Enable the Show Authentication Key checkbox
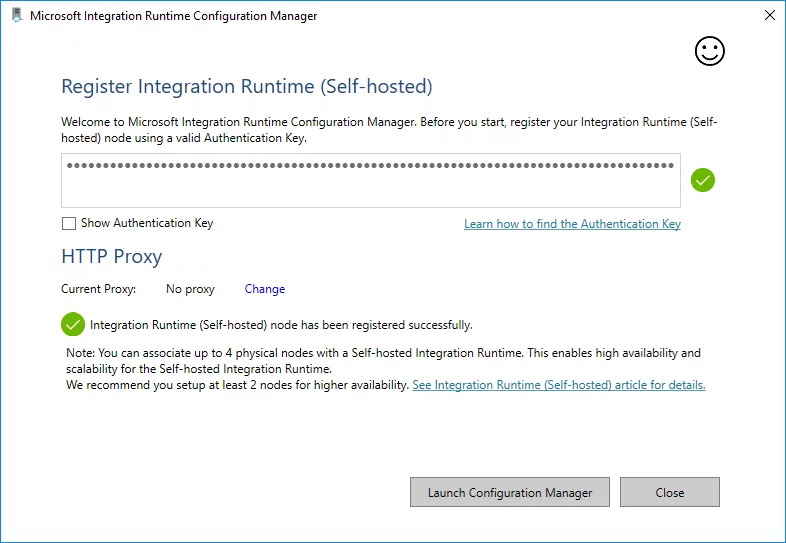The width and height of the screenshot is (786, 543). [x=69, y=223]
